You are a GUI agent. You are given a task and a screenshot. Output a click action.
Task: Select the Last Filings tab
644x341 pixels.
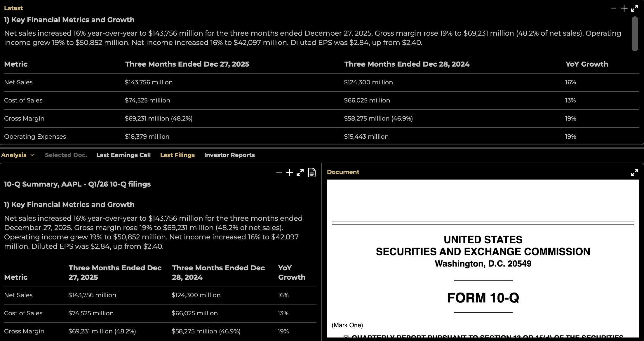(177, 155)
